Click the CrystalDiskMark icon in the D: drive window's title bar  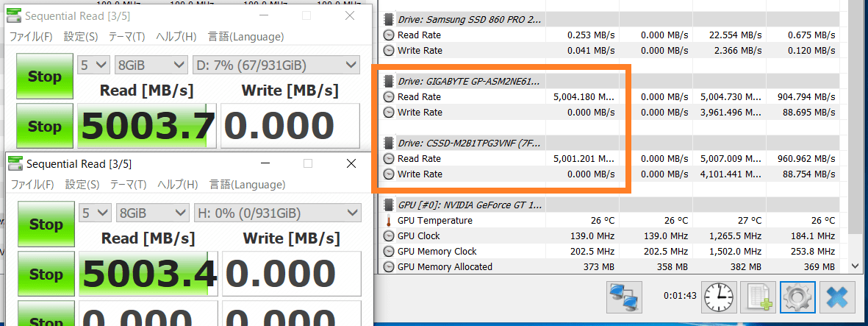pos(15,15)
